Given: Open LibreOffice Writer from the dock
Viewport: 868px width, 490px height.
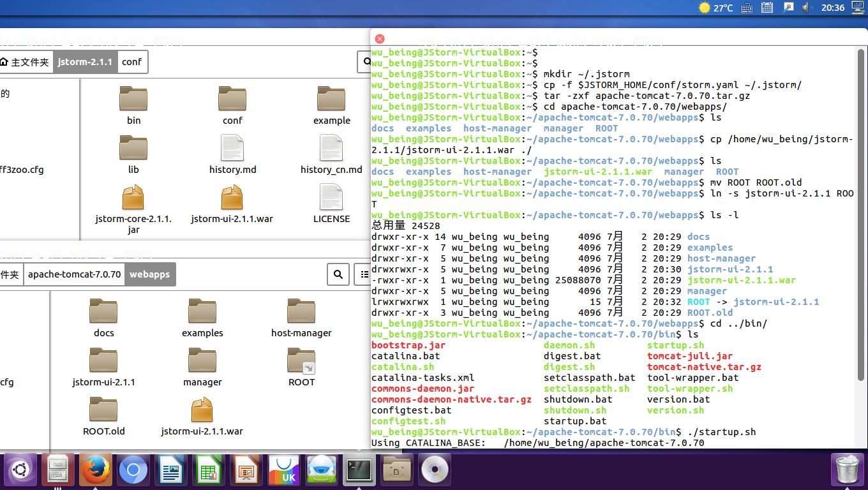Looking at the screenshot, I should pos(170,471).
